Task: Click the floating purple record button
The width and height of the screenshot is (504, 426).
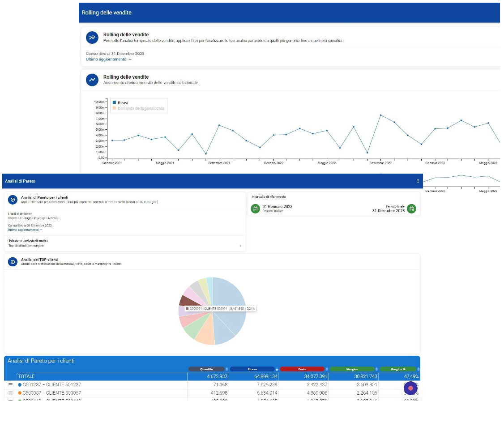Action: [x=410, y=388]
